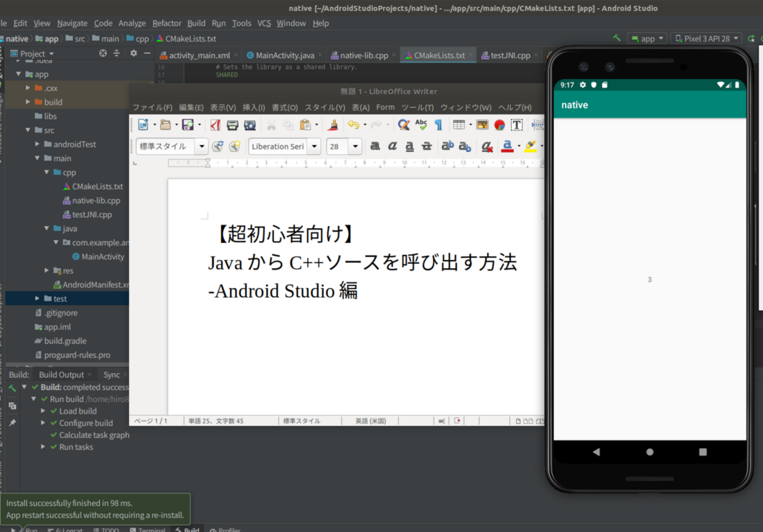Click the yellow highlighting color swatch
763x532 pixels.
(x=530, y=146)
